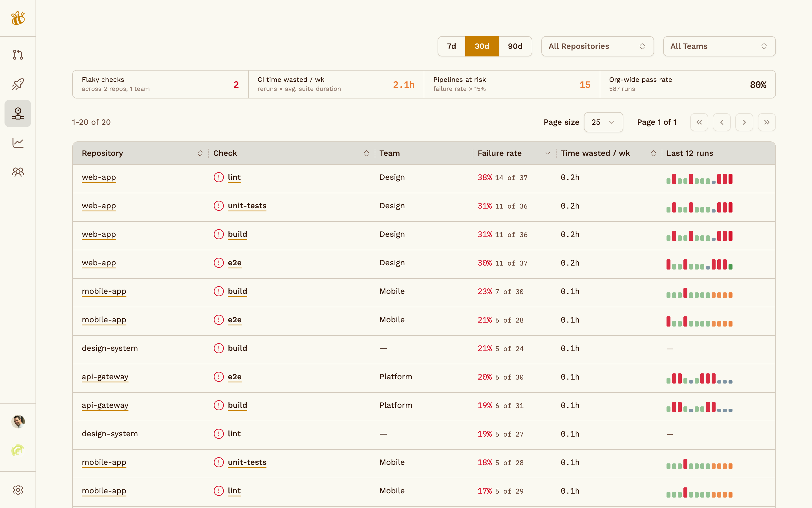812x508 pixels.
Task: Click the Org-wide pass rate card
Action: 687,84
